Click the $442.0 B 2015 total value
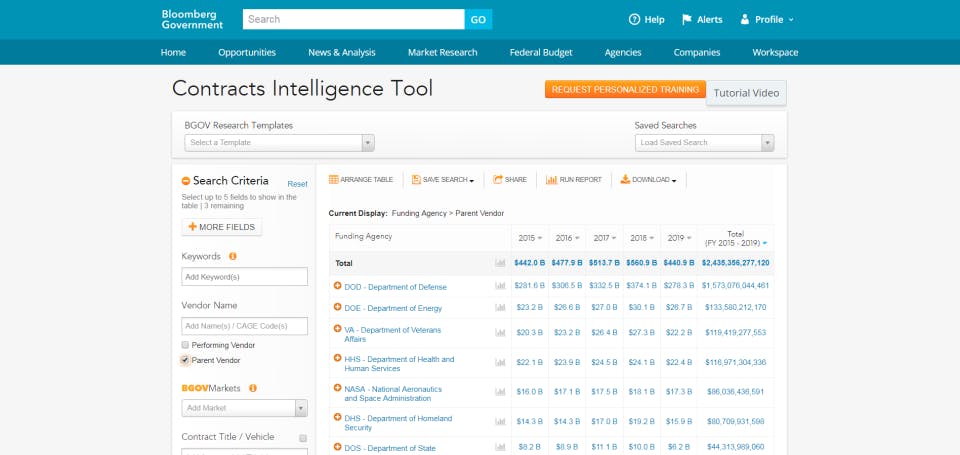Image resolution: width=960 pixels, height=455 pixels. tap(530, 263)
